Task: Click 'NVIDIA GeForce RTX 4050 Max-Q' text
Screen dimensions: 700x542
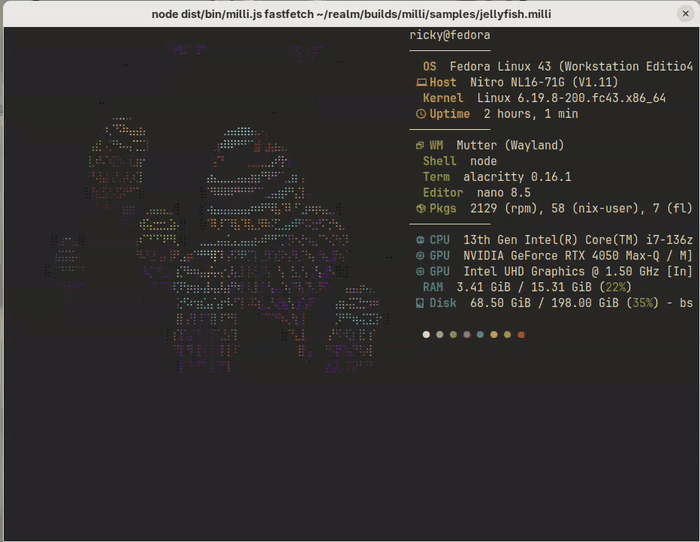Action: 561,256
